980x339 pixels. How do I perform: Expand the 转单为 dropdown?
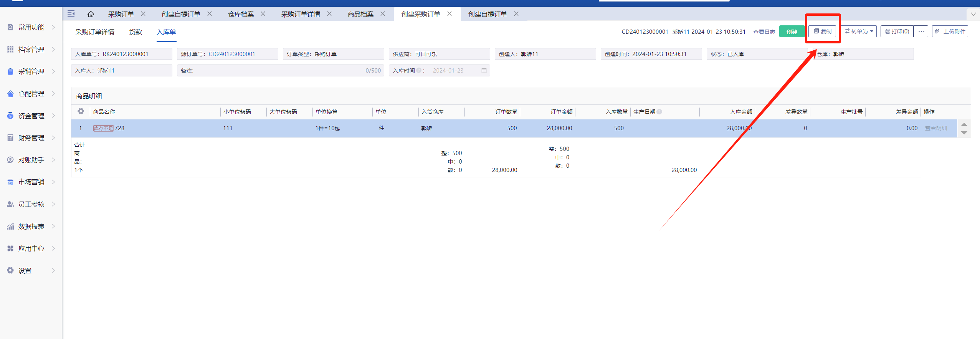(x=859, y=31)
